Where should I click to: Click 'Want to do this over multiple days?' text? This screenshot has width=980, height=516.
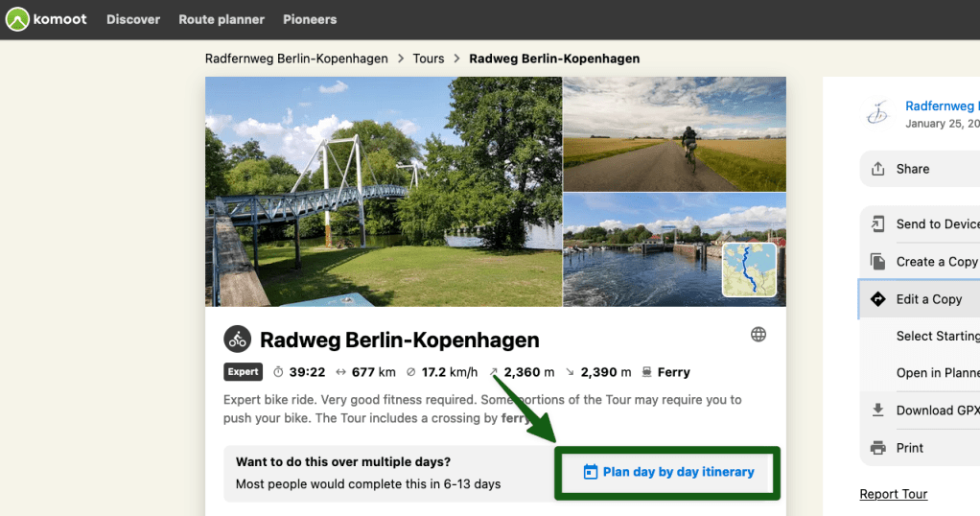[343, 462]
